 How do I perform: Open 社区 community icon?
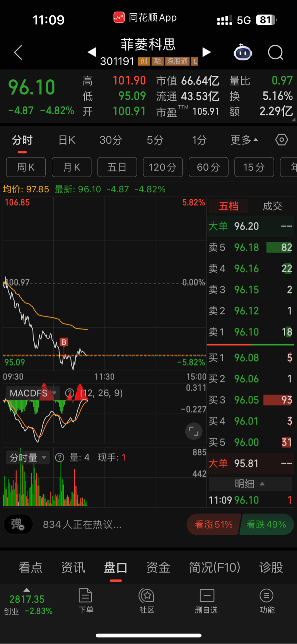(x=147, y=601)
